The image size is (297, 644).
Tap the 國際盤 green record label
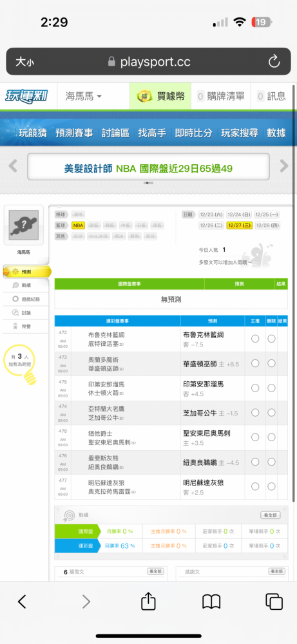pos(78,531)
